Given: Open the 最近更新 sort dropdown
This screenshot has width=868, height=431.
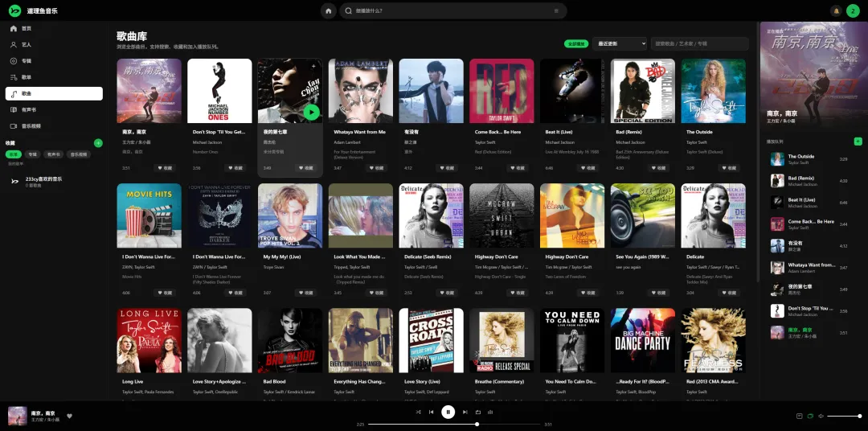Looking at the screenshot, I should coord(620,43).
